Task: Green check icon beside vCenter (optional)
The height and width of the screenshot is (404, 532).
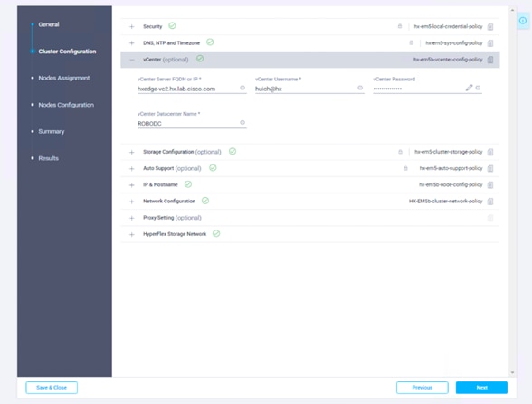Action: [x=200, y=59]
